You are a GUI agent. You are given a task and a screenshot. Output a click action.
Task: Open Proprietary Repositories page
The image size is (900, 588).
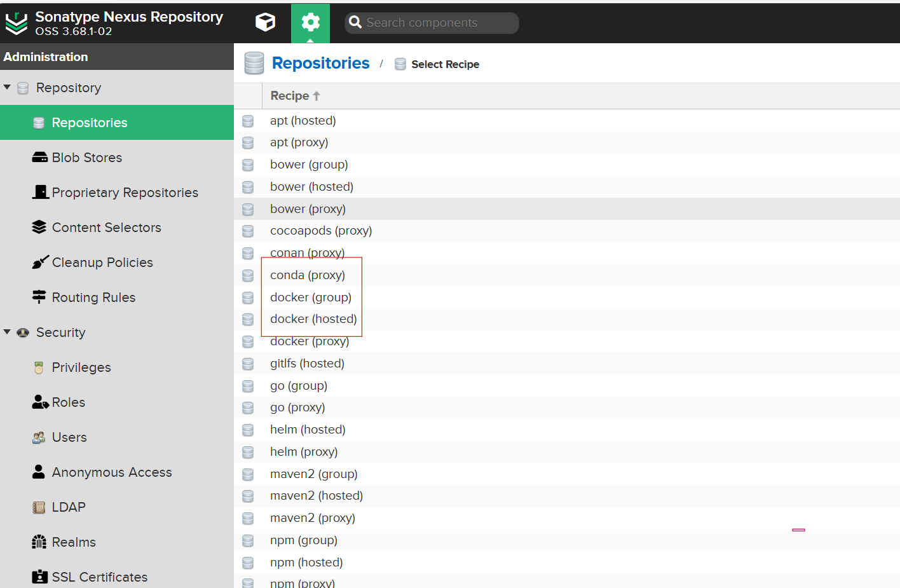(117, 193)
